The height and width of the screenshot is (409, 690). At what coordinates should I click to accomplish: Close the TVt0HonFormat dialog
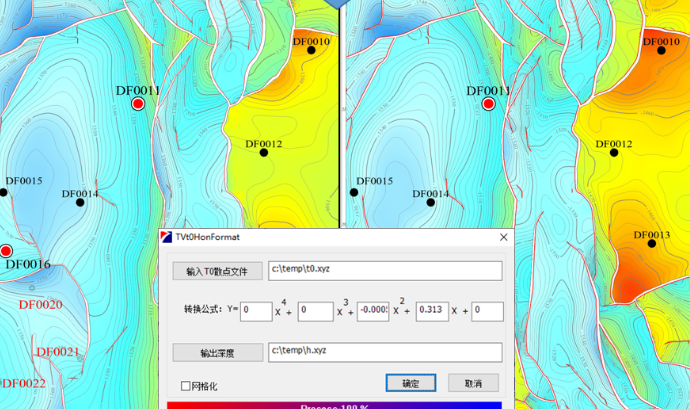[x=503, y=237]
